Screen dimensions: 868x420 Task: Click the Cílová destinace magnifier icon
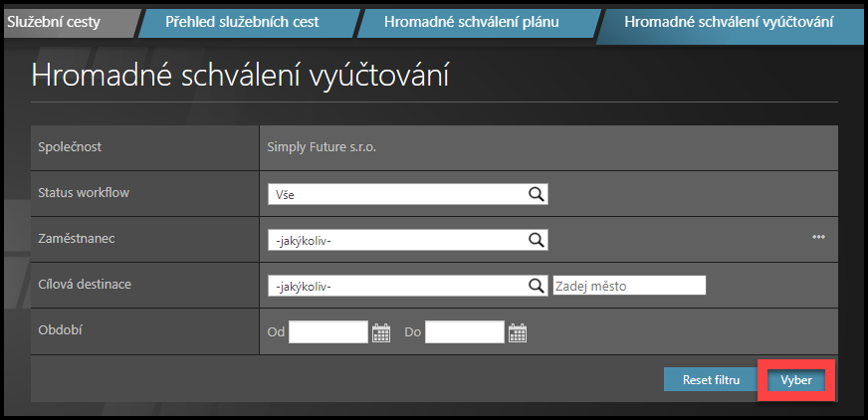click(x=536, y=286)
